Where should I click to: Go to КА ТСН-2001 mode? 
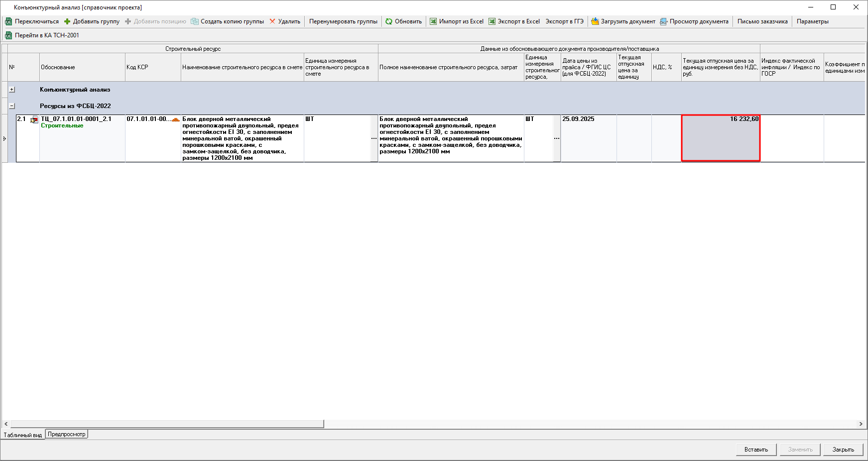8,35
